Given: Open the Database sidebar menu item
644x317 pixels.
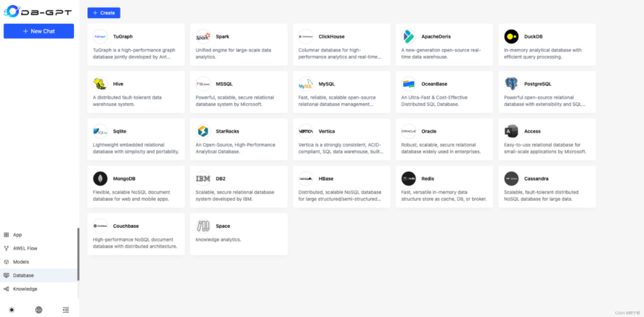Looking at the screenshot, I should 23,275.
